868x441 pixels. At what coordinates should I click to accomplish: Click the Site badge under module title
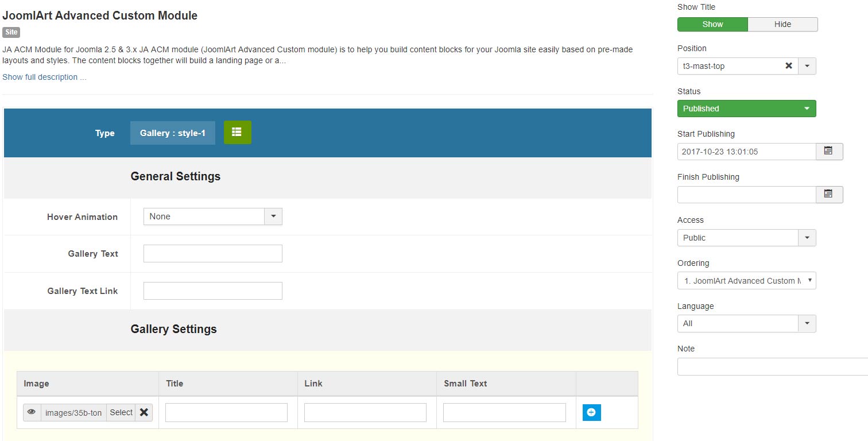(x=11, y=32)
